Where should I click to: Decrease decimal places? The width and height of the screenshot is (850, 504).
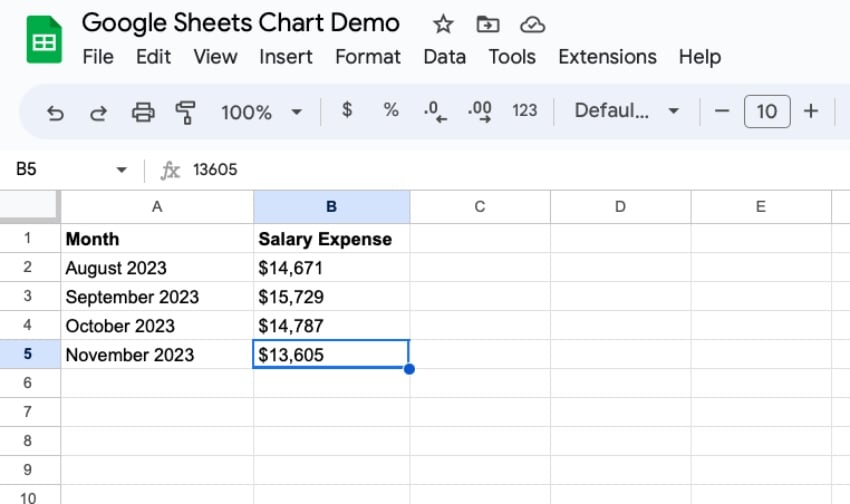[435, 111]
